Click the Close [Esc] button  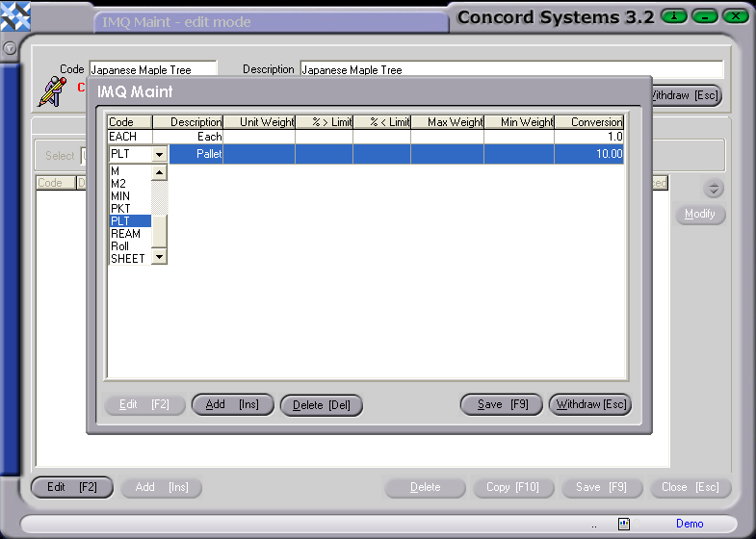[x=691, y=487]
